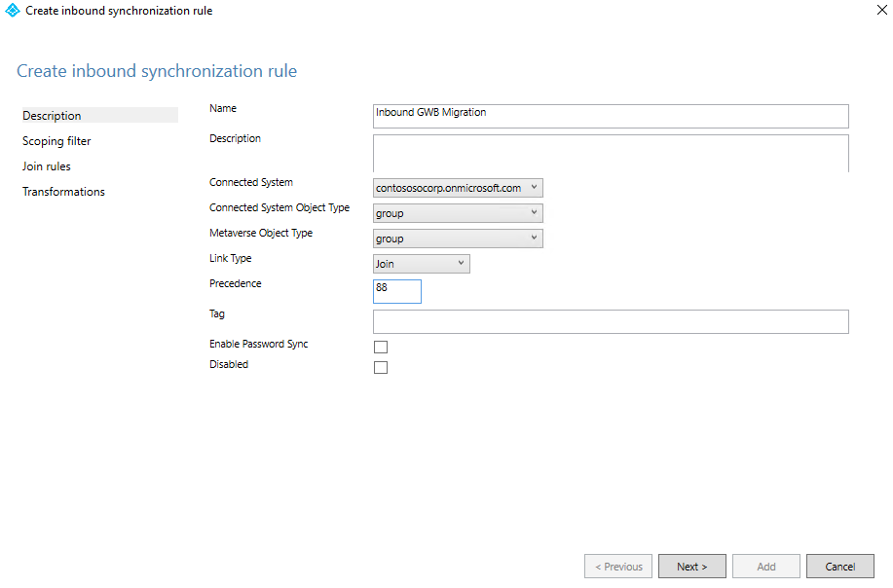The width and height of the screenshot is (893, 588).
Task: Expand the Connected System Object Type dropdown
Action: (458, 213)
